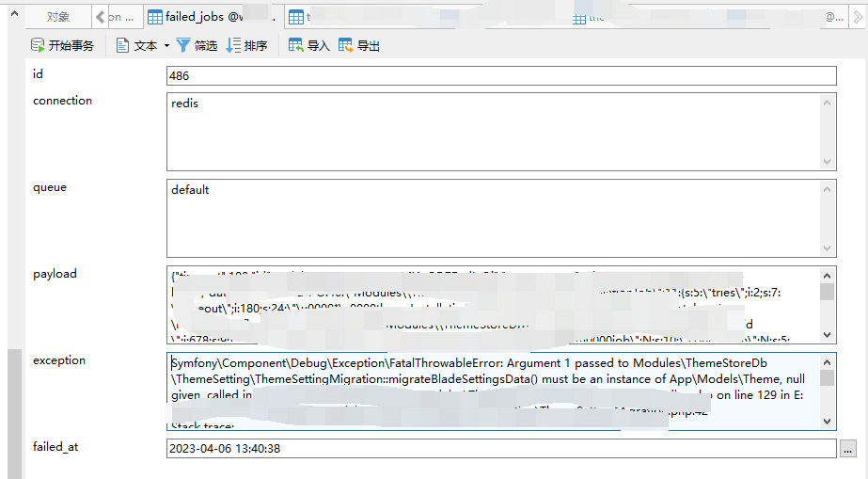868x479 pixels.
Task: Click the 筛选 filter button
Action: [197, 45]
